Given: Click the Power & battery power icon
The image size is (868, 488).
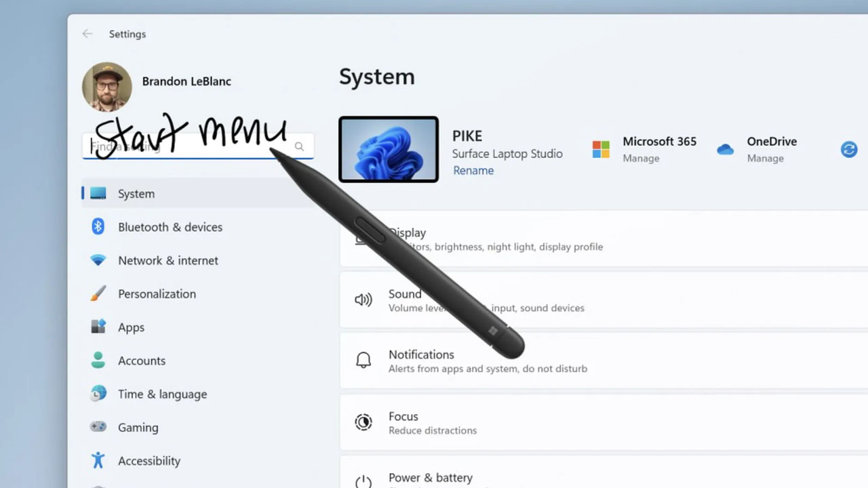Looking at the screenshot, I should tap(363, 481).
